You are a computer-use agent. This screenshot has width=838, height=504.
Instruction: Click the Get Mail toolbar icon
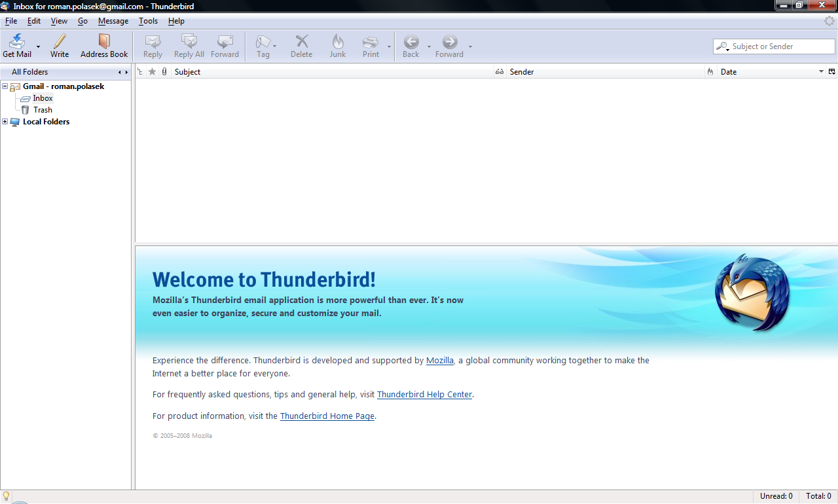[17, 42]
